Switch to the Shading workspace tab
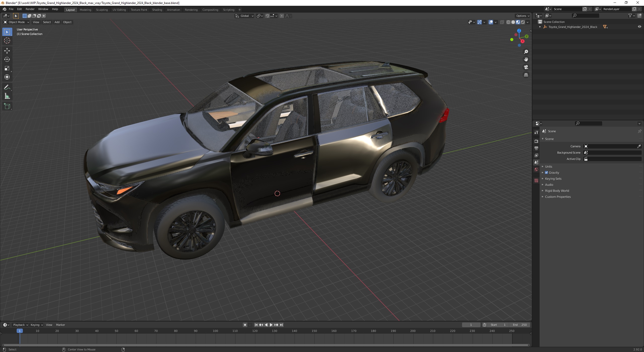Viewport: 644px width, 352px height. pos(157,10)
